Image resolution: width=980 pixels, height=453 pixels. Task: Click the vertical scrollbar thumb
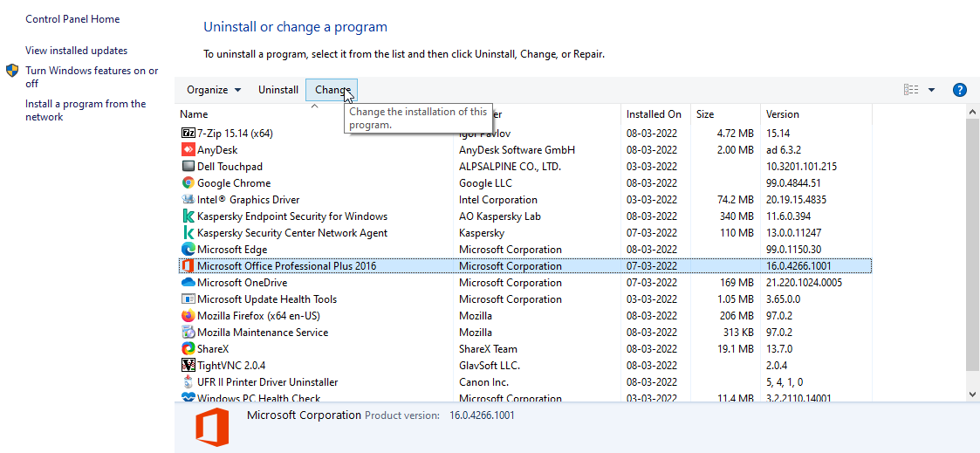pos(972,245)
